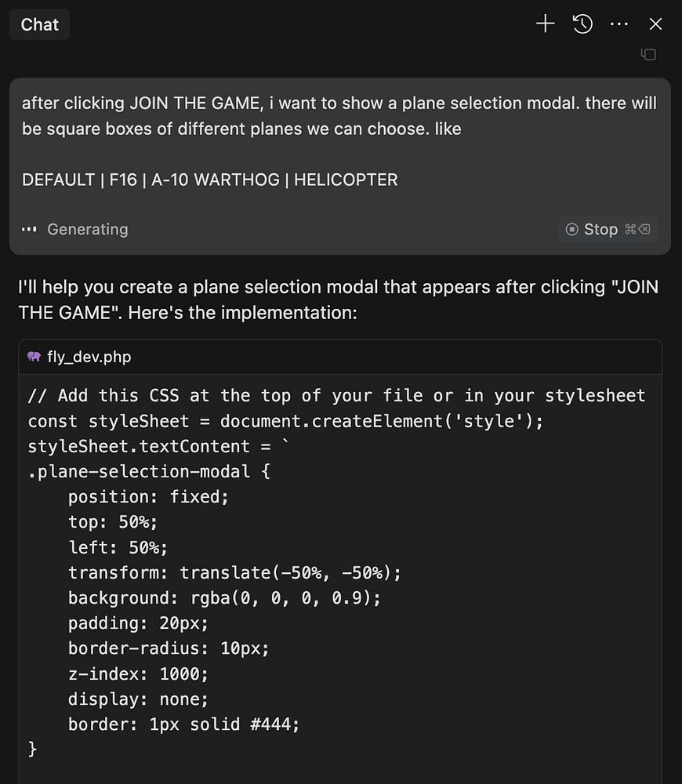Click the ".plane-selection-modal {" selector line
Screen dimensions: 682x784
149,471
